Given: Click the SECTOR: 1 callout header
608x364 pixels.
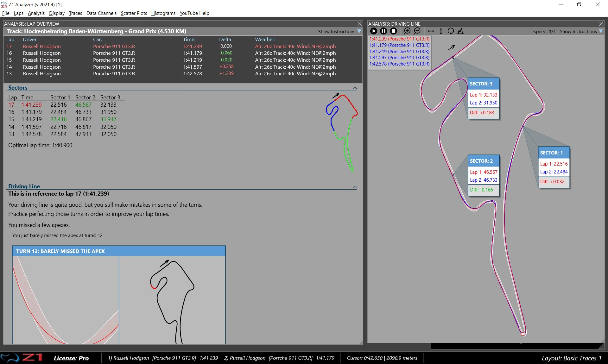Looking at the screenshot, I should coord(554,153).
